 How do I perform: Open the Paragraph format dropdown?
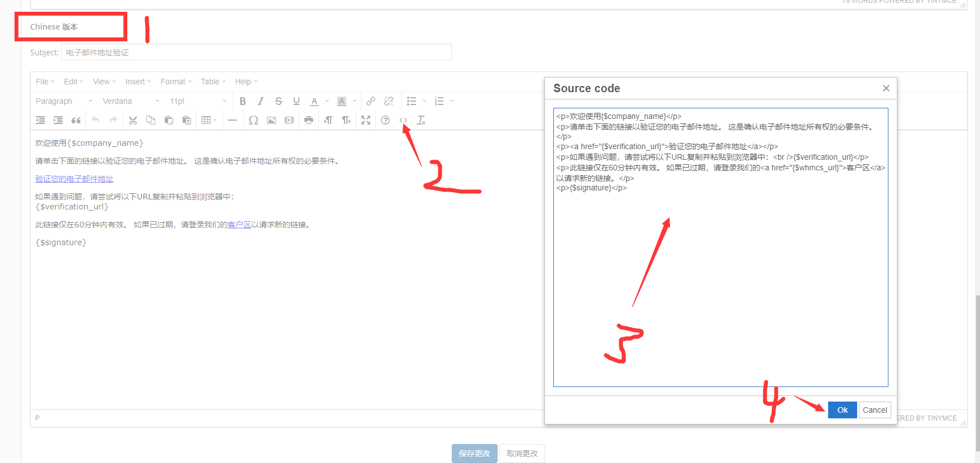(64, 101)
